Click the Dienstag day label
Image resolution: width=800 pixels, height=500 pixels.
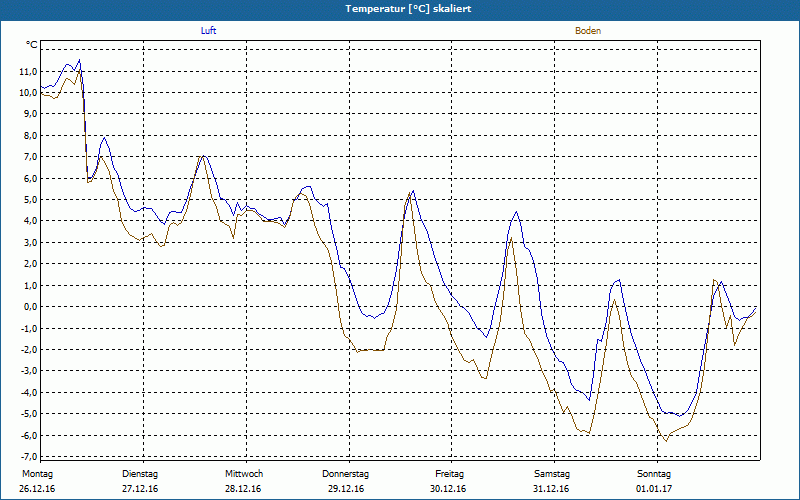140,474
